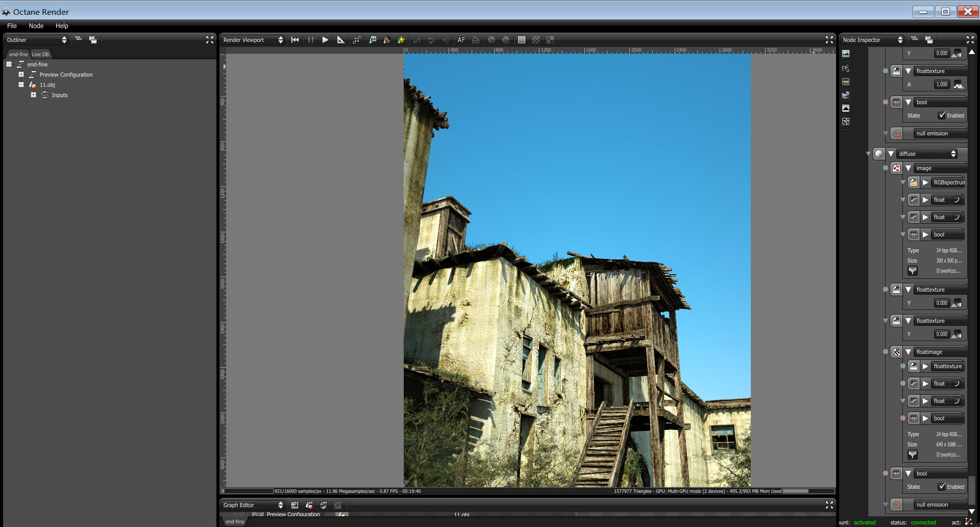980x527 pixels.
Task: Collapse the 11.obj tree node
Action: [x=21, y=85]
